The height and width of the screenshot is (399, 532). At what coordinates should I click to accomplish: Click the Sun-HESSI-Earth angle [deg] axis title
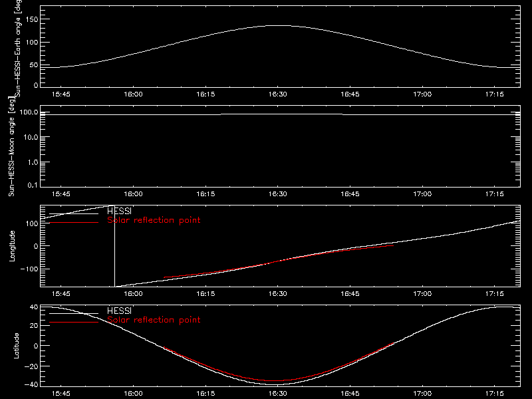(18, 48)
